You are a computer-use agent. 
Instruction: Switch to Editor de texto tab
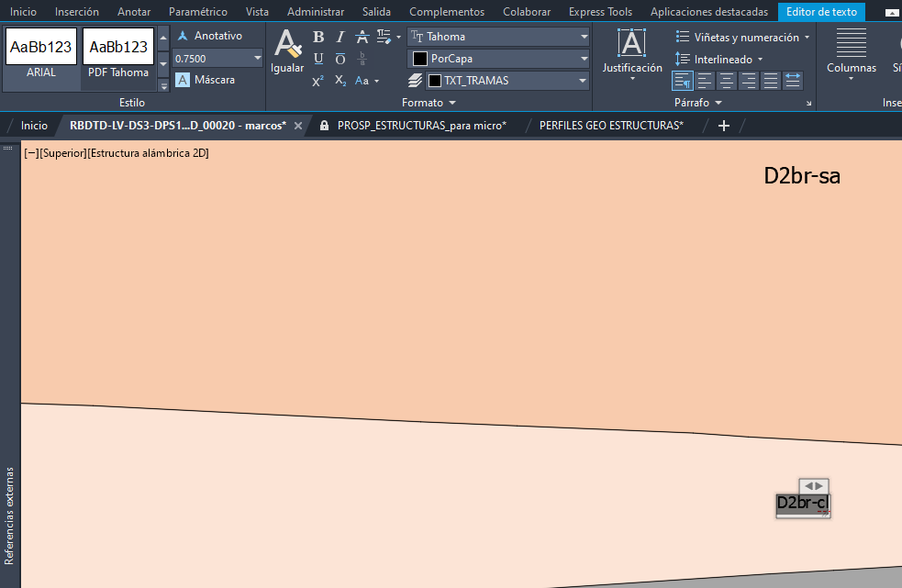tap(821, 12)
